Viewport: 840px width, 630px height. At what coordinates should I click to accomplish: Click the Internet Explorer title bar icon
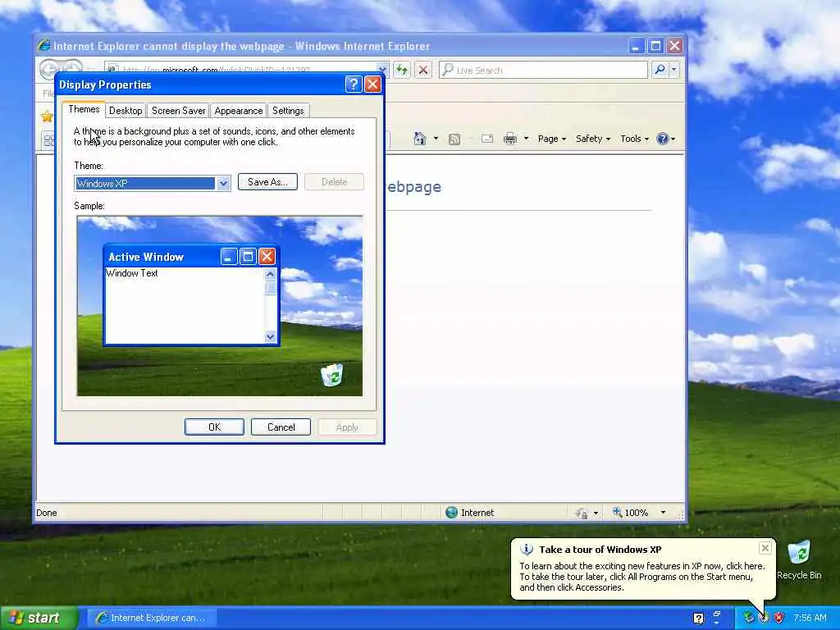[x=44, y=46]
